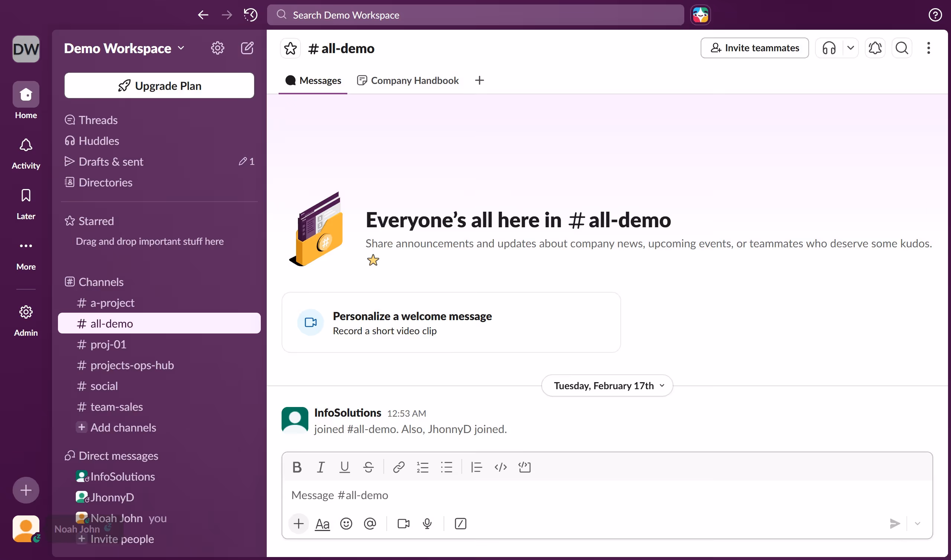
Task: Expand the Demo Workspace menu
Action: (x=124, y=48)
